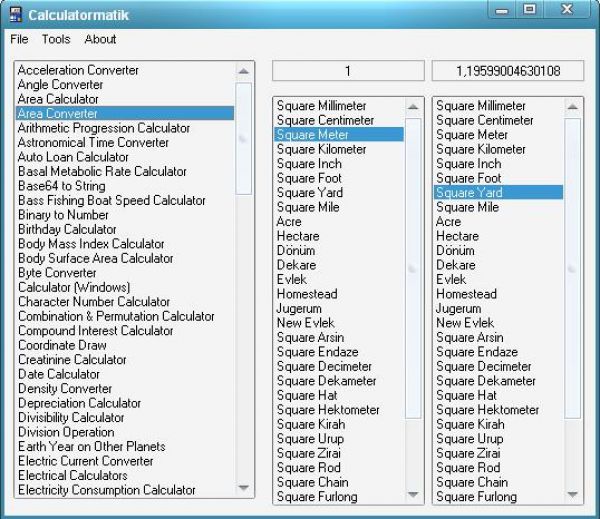Choose Hectare in source unit list
Image resolution: width=600 pixels, height=519 pixels.
[339, 236]
